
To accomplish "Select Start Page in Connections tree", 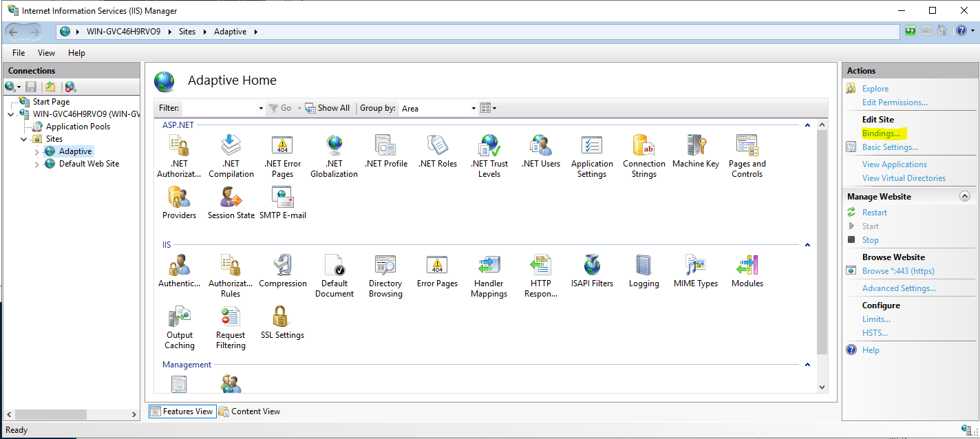I will (x=51, y=102).
